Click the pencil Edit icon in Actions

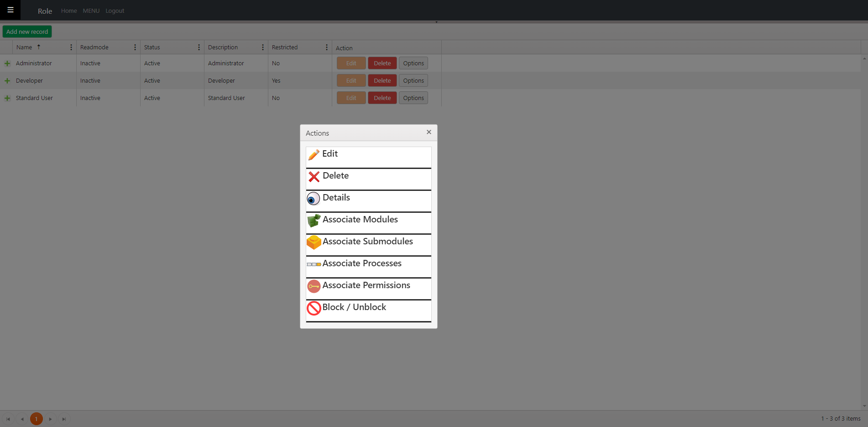[314, 155]
